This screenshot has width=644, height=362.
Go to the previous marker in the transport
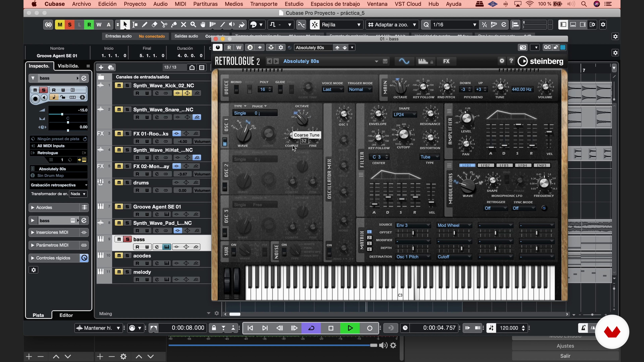tap(250, 328)
